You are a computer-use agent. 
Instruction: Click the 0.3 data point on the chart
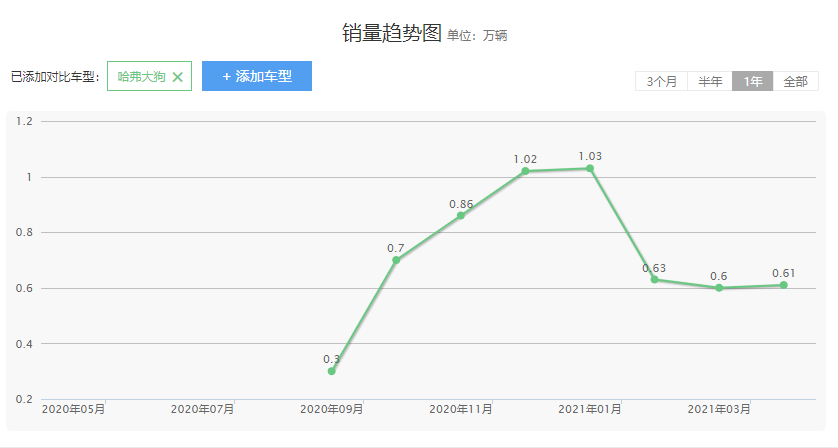[x=331, y=371]
